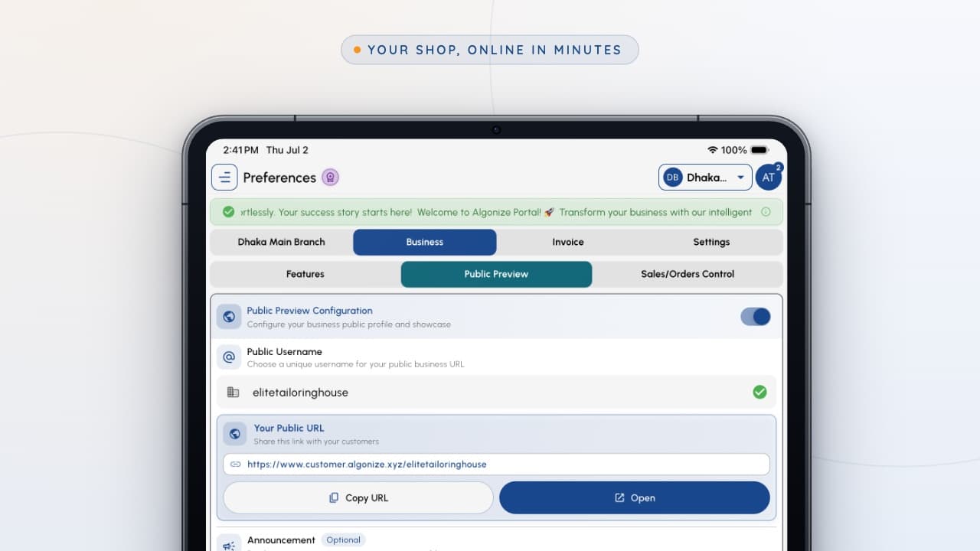Toggle Public Preview Configuration switch
This screenshot has height=551, width=980.
point(756,317)
